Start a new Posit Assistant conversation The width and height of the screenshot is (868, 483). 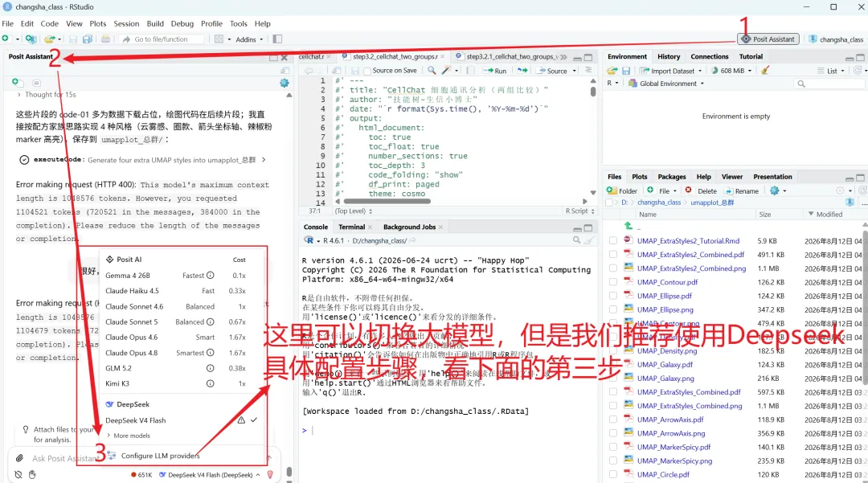[x=16, y=82]
